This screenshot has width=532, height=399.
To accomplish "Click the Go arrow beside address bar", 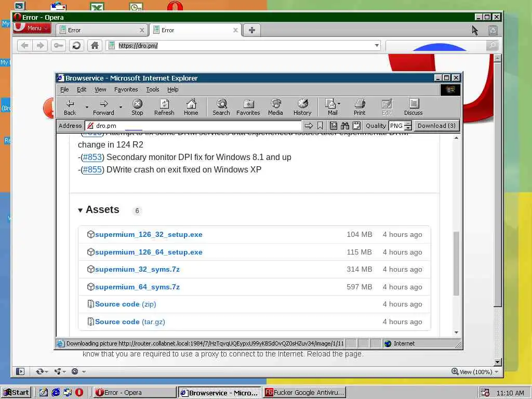I will click(x=309, y=126).
